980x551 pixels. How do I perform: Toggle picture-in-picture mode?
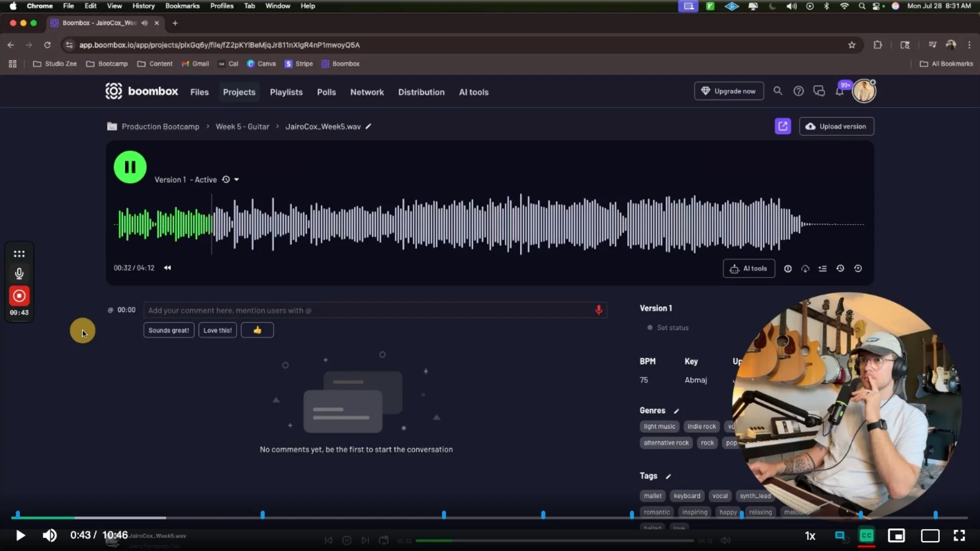pyautogui.click(x=896, y=536)
